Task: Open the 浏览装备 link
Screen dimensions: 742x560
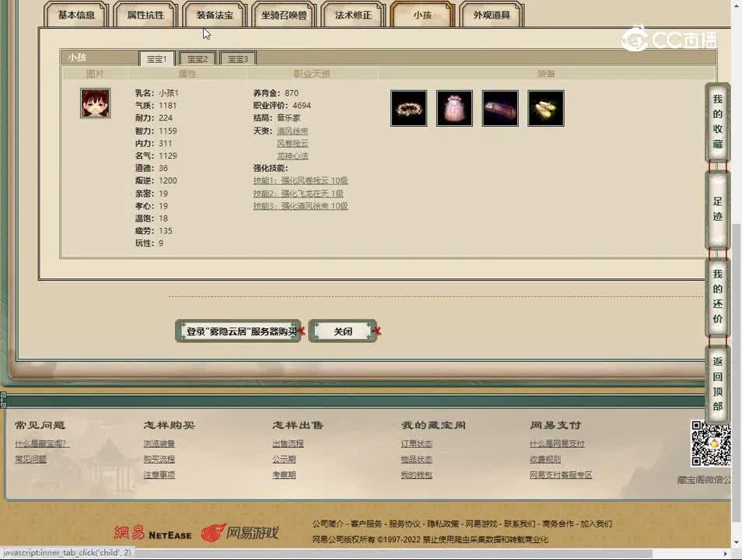Action: 159,443
